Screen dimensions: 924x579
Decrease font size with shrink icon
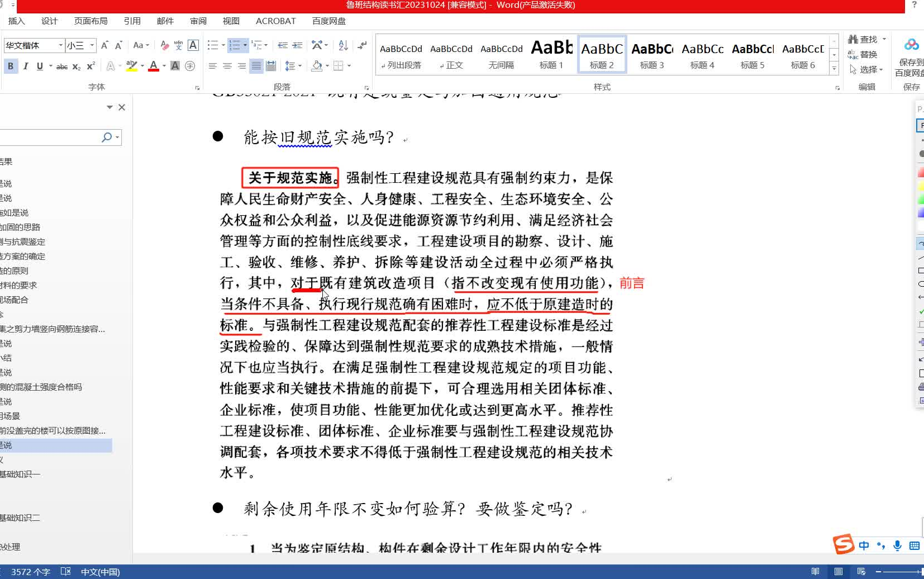[118, 45]
